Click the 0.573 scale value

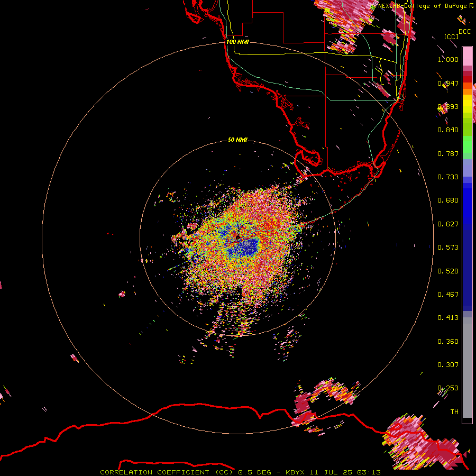coord(448,248)
